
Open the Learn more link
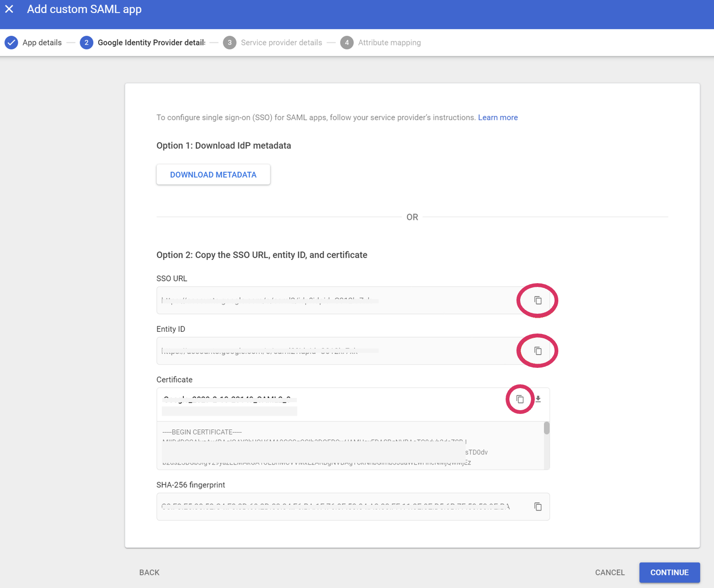pos(498,118)
